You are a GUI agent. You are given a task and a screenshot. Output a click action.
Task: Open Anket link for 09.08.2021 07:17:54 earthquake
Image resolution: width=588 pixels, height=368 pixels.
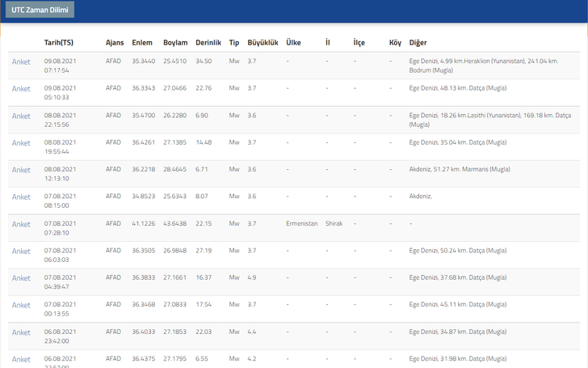21,62
